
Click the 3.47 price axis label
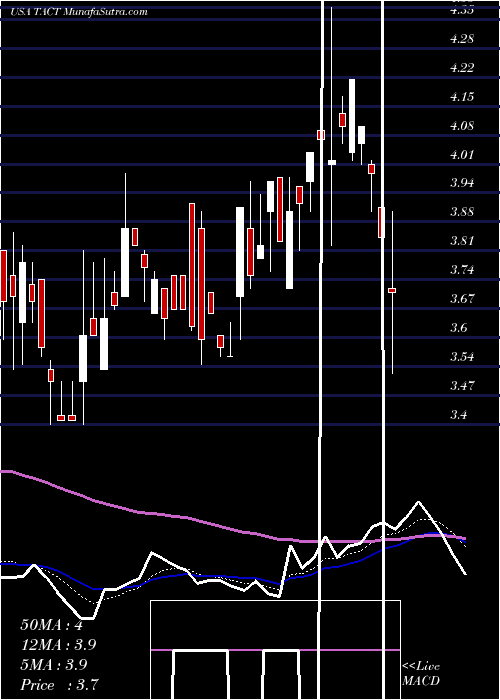[x=462, y=386]
